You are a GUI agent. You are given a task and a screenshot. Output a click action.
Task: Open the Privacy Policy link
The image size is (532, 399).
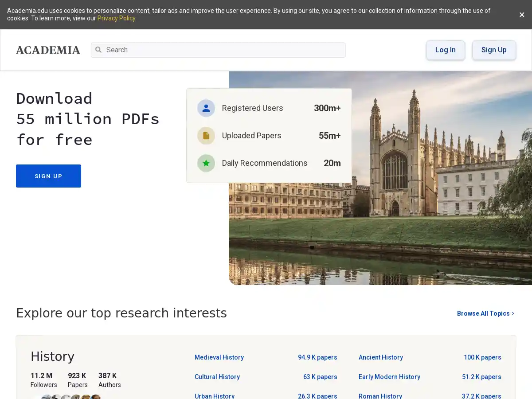pos(116,18)
